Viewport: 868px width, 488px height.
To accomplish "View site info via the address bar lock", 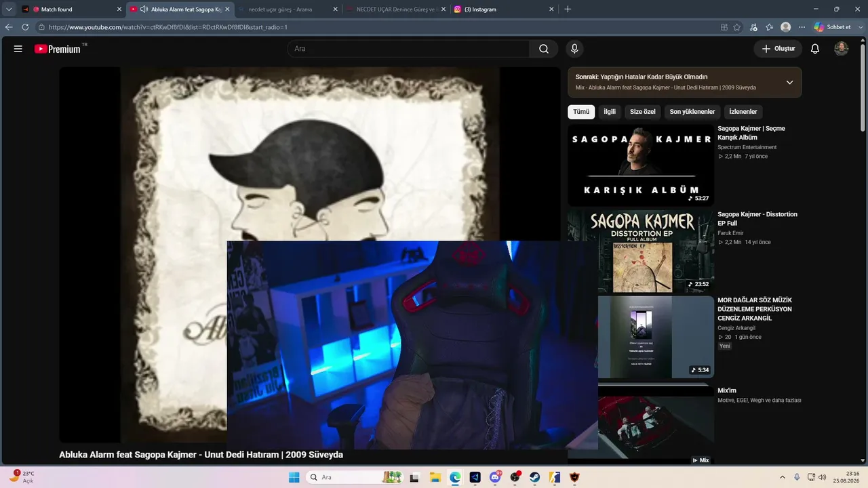I will [x=41, y=27].
